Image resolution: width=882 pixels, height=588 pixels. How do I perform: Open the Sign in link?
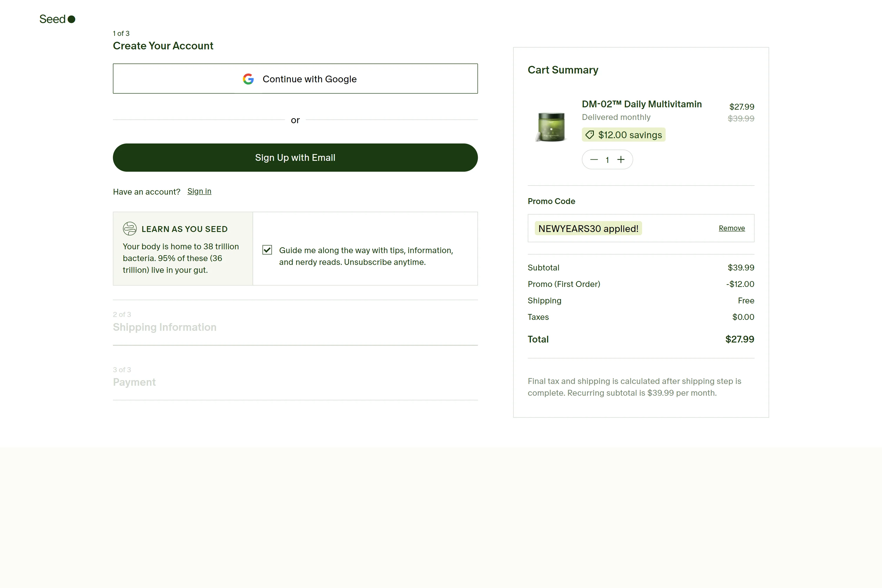coord(199,191)
